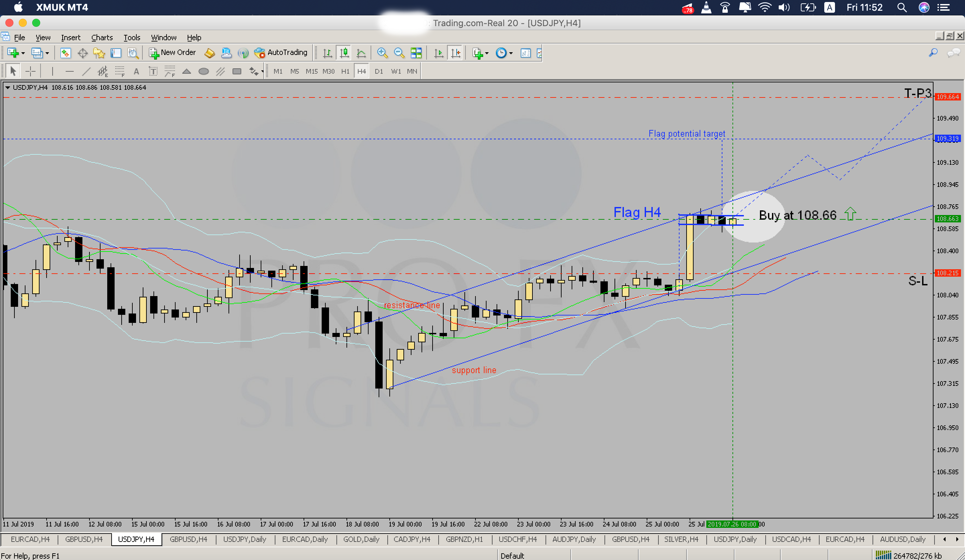Expand the new chart dropdown arrow
Viewport: 965px width, 560px height.
[23, 53]
